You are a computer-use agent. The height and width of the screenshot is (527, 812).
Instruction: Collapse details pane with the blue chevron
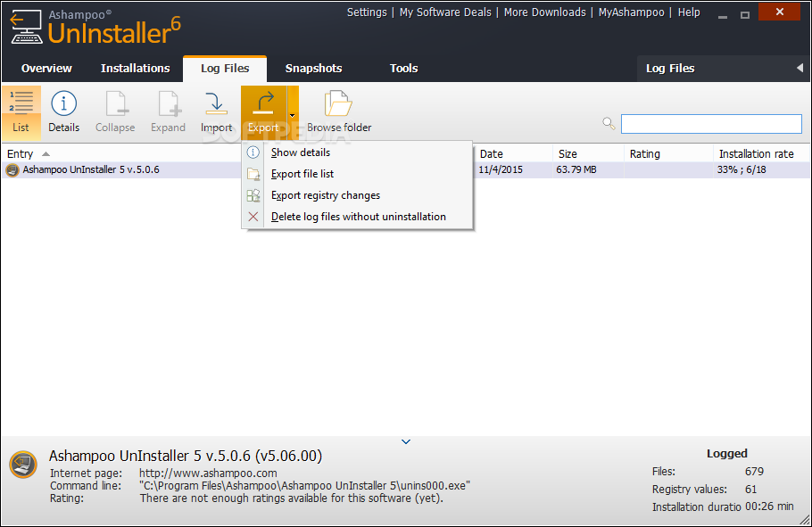point(406,441)
